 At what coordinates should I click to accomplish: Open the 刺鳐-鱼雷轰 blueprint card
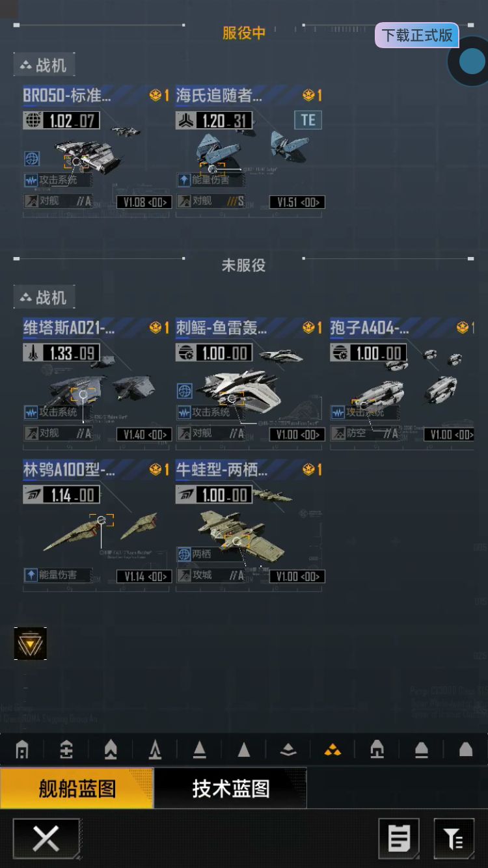point(250,383)
